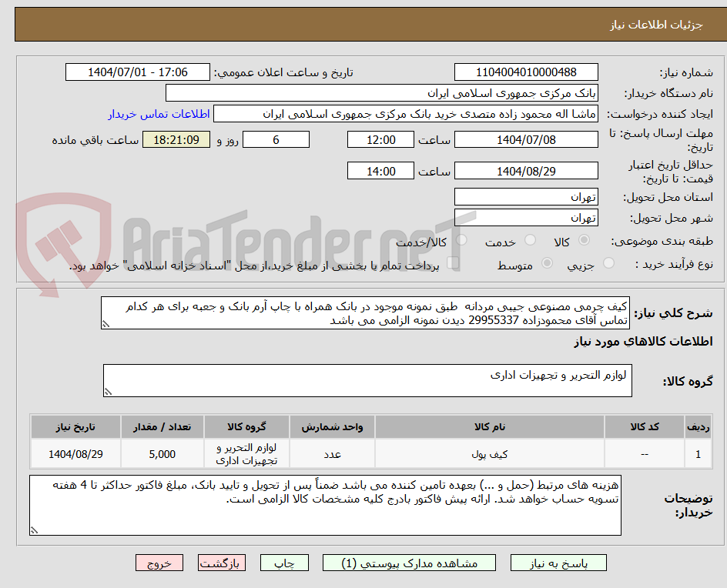Open the تهران city delivery selector
The width and height of the screenshot is (727, 588).
tap(526, 217)
